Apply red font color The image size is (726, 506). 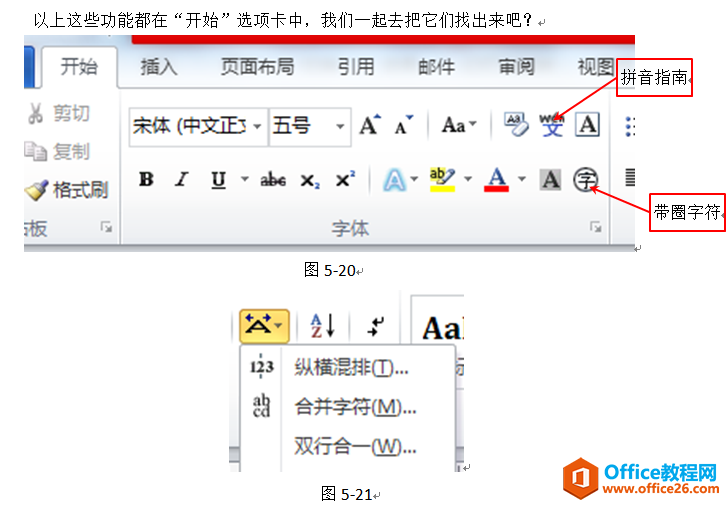coord(496,179)
